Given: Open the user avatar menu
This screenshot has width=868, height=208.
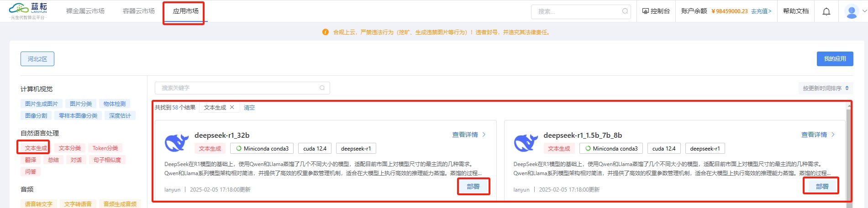Looking at the screenshot, I should 852,11.
